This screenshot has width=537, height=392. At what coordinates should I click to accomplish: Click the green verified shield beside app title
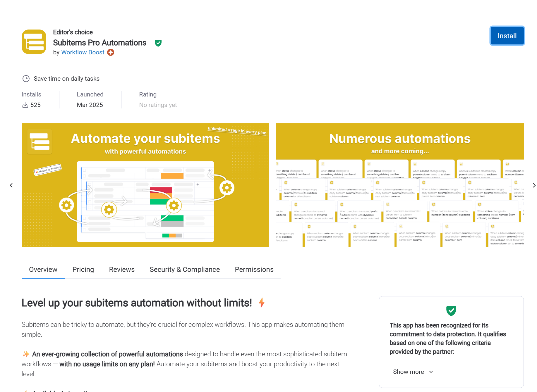click(158, 43)
